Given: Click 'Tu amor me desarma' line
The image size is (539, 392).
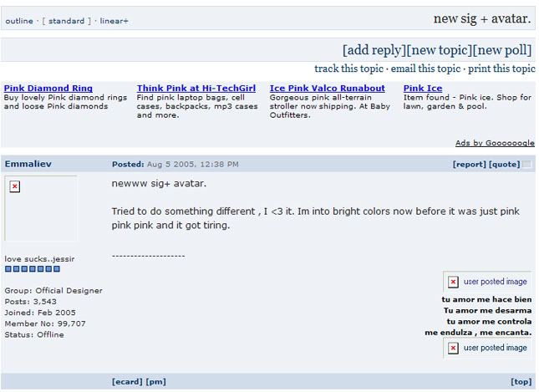Looking at the screenshot, I should (487, 310).
